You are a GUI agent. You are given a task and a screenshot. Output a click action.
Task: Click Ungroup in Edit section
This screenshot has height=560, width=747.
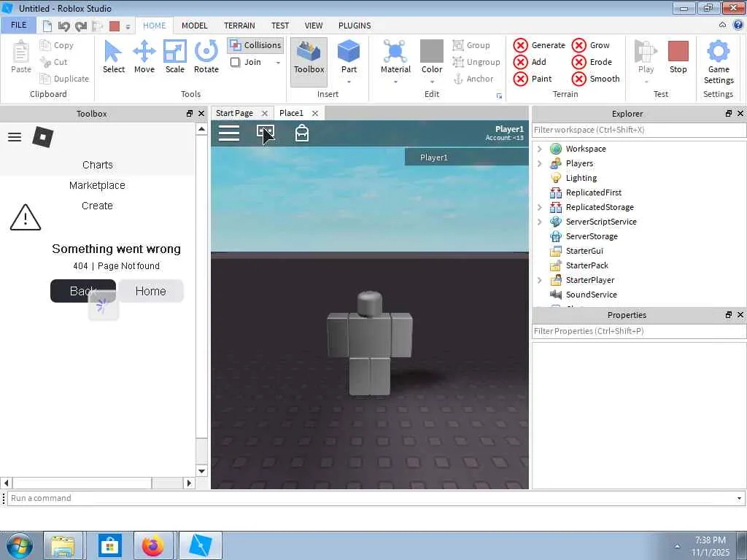click(x=476, y=62)
